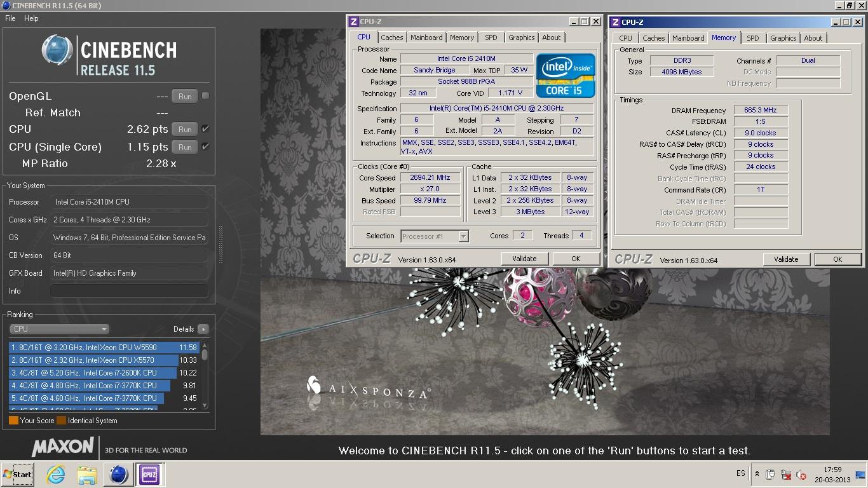Switch to Graphics tab in left CPU-Z
Image resolution: width=868 pixels, height=488 pixels.
tap(522, 37)
